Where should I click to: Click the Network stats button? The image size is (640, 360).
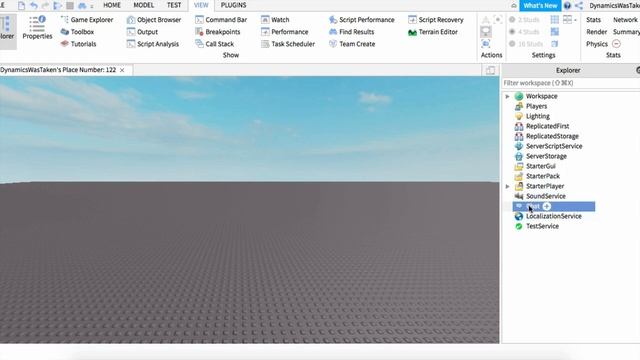[625, 20]
